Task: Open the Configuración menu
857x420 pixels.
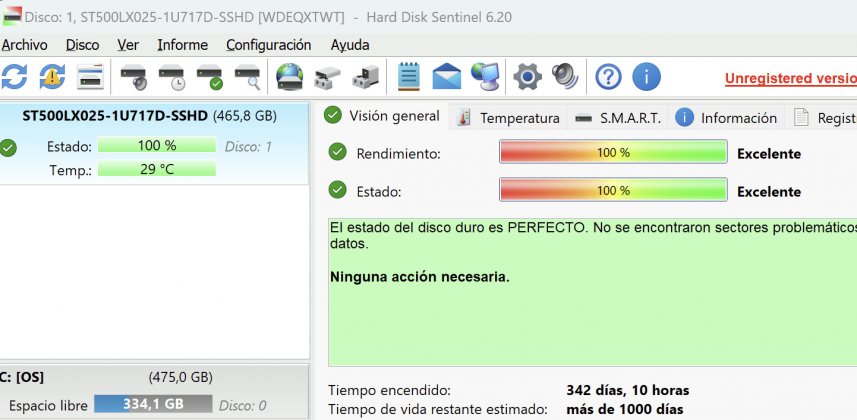Action: pos(268,45)
